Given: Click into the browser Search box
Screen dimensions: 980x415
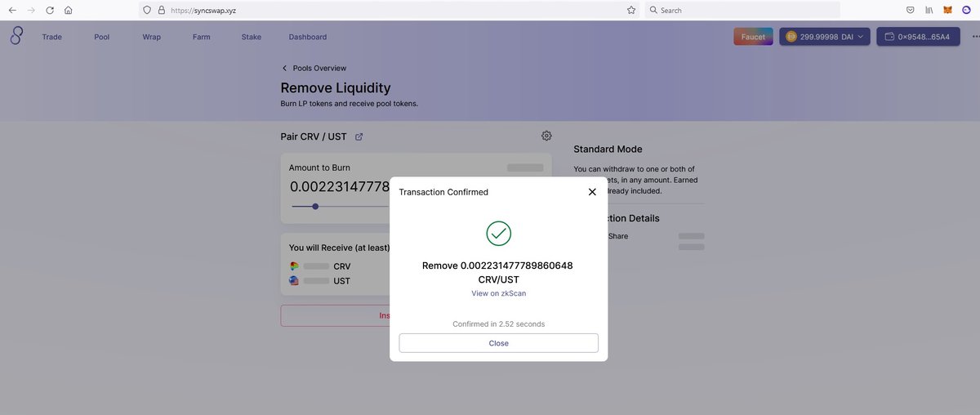Looking at the screenshot, I should click(x=742, y=11).
